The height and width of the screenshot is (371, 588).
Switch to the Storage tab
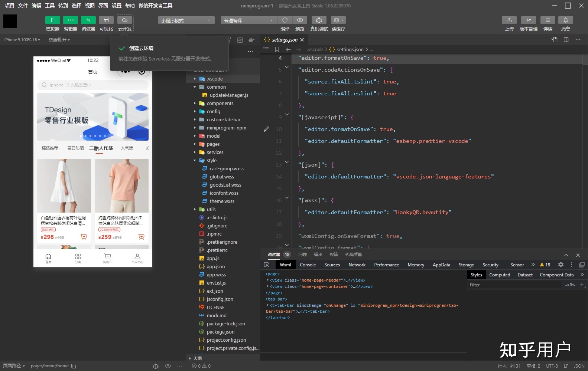466,265
